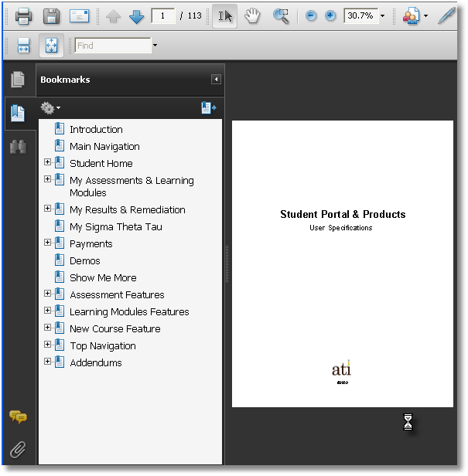This screenshot has height=476, width=468.
Task: Collapse the Bookmarks panel with arrow button
Action: (216, 80)
